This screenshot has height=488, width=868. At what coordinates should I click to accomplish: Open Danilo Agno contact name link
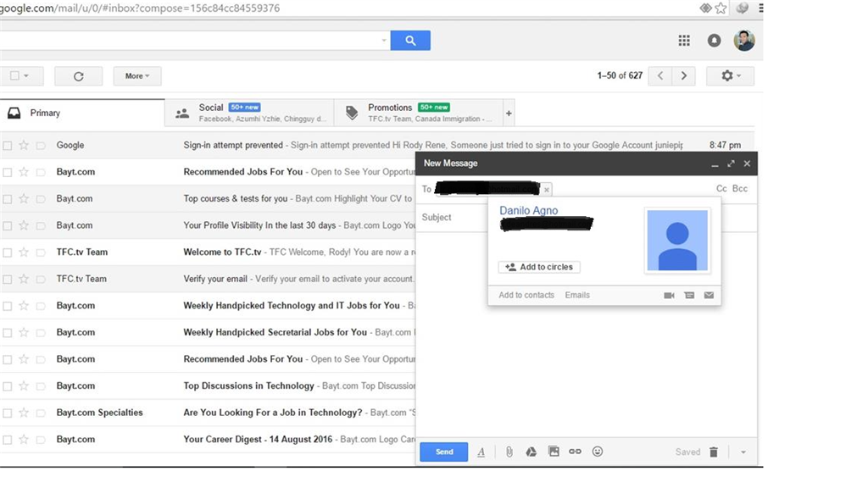[529, 211]
